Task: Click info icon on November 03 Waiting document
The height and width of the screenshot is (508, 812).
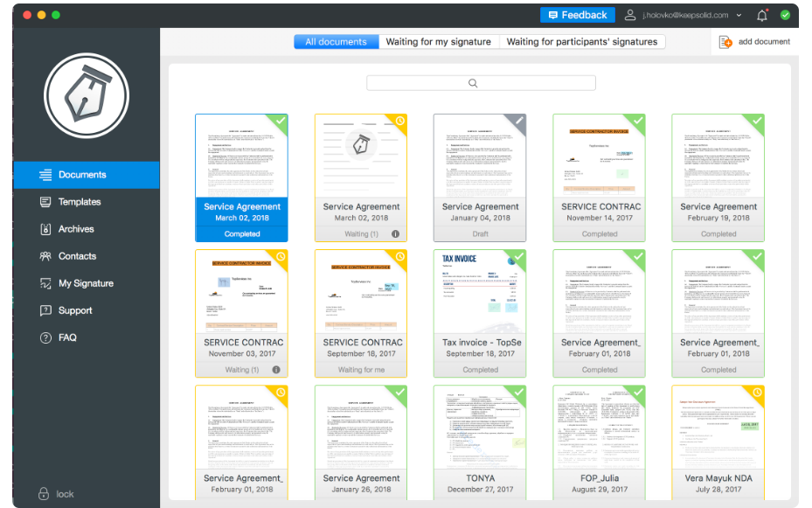Action: point(276,370)
